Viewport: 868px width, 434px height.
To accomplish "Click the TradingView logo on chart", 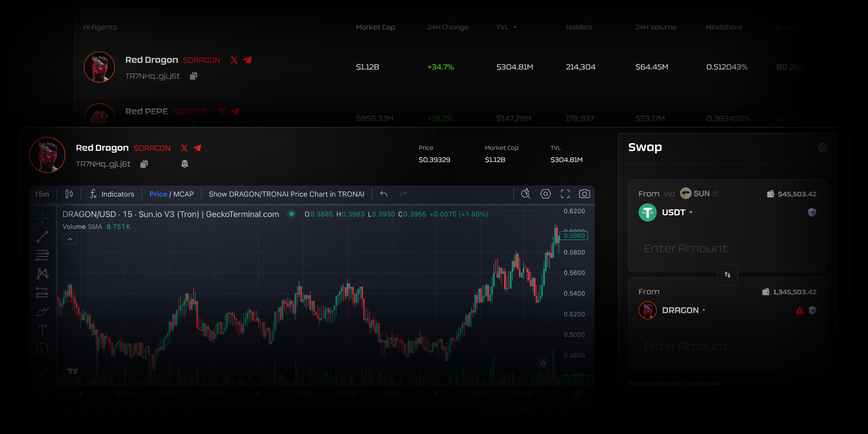I will pos(73,371).
